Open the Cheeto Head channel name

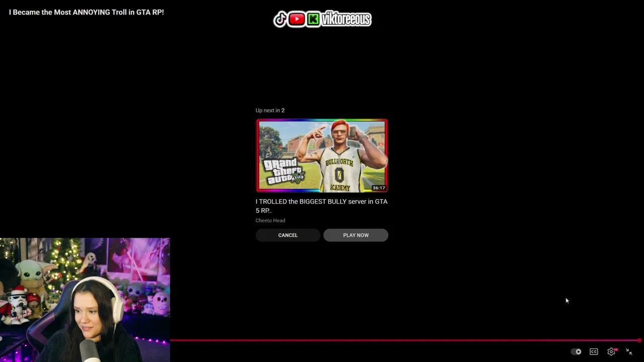pyautogui.click(x=270, y=220)
